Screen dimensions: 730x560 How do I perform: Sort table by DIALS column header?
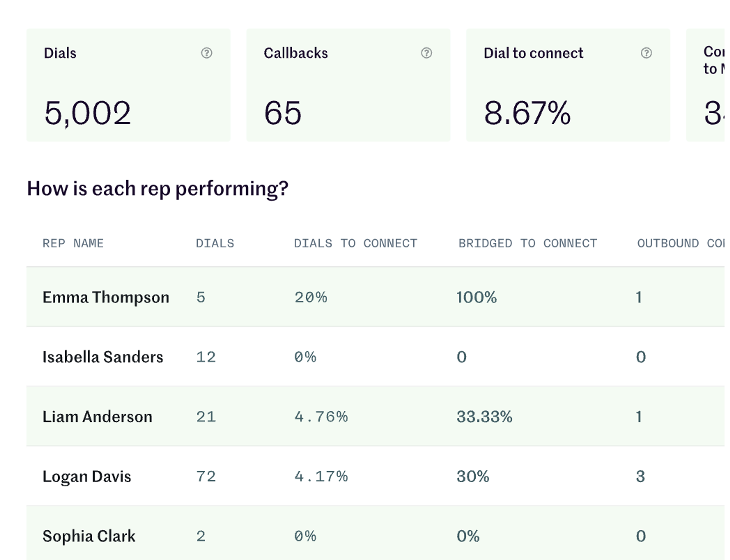215,243
